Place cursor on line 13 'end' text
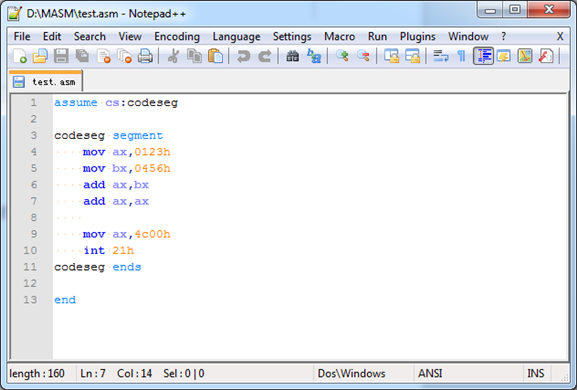Screen dimensions: 577x390 (x=65, y=299)
